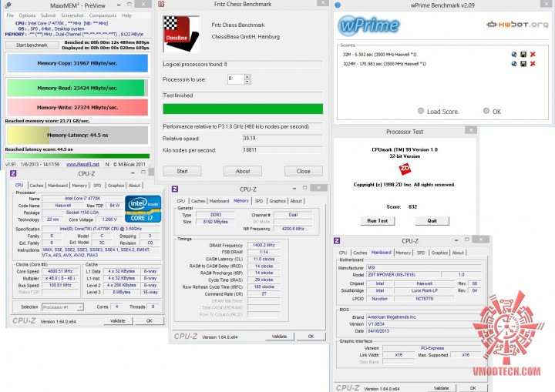Click the wPrime title bar app icon

[x=338, y=5]
